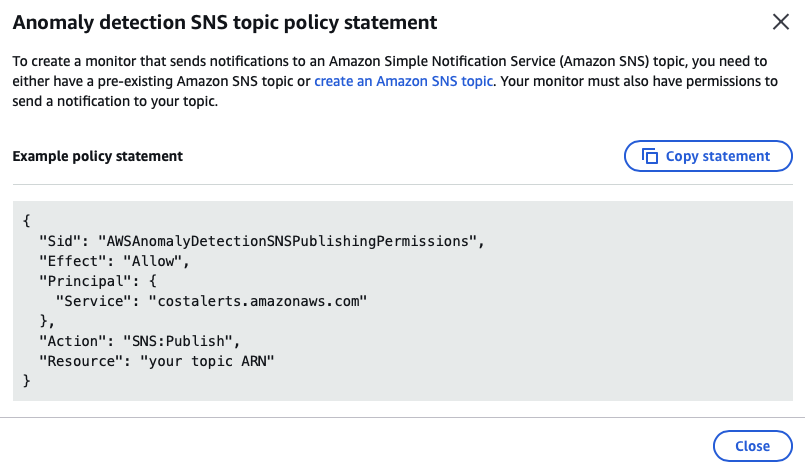
Task: Click the Close button at the bottom
Action: tap(752, 446)
